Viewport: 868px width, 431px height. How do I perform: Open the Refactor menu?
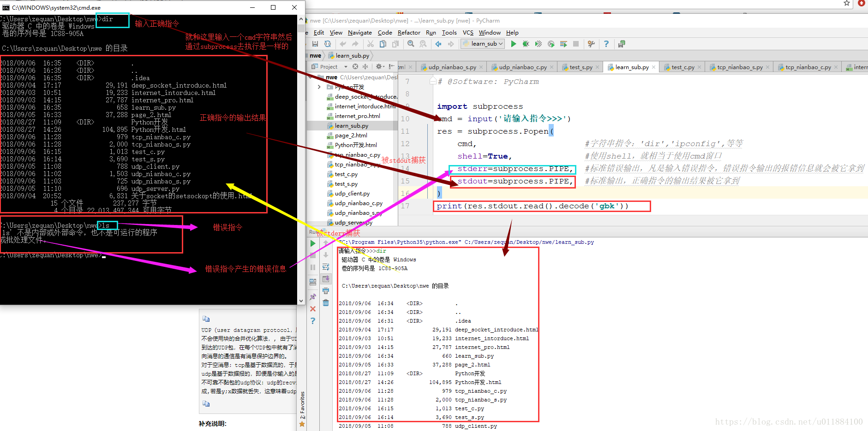coord(409,33)
